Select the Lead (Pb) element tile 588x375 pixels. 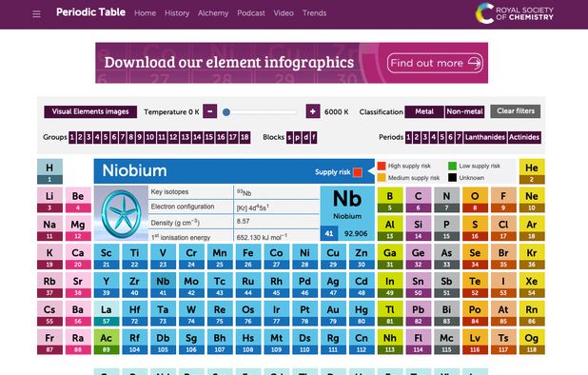418,313
